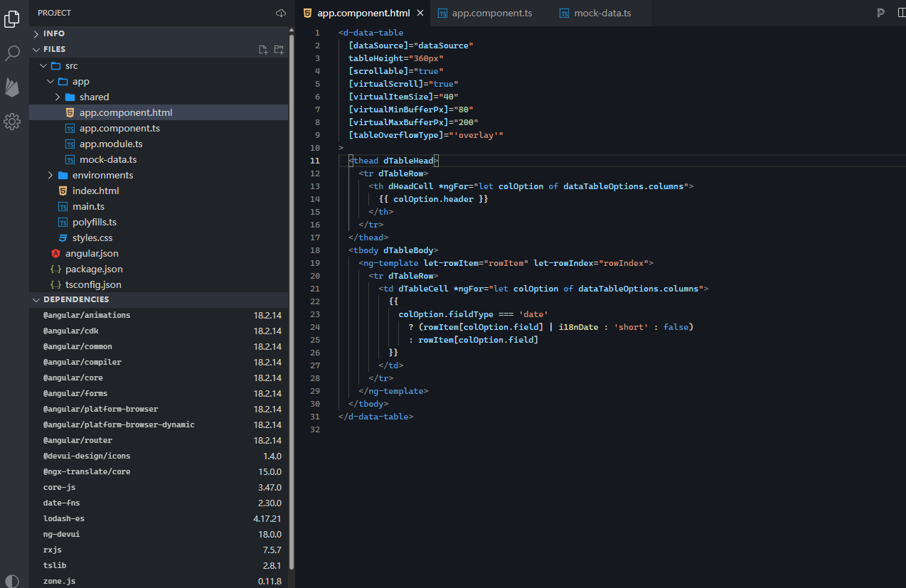Click the Angular icon beside angular.json

point(55,253)
